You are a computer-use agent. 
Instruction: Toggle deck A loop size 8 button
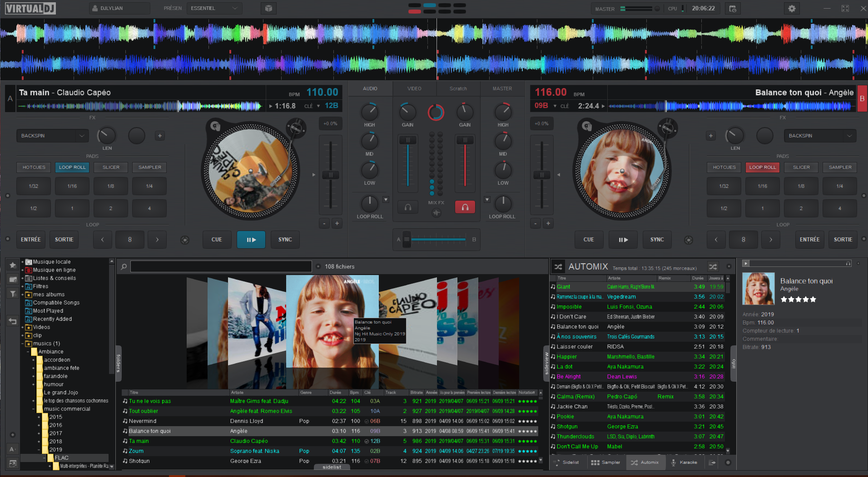(x=130, y=240)
